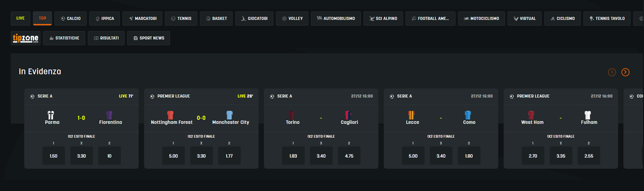Screen dimensions: 644x191
Task: Click Fiorentina purple jersey icon
Action: [x=109, y=115]
